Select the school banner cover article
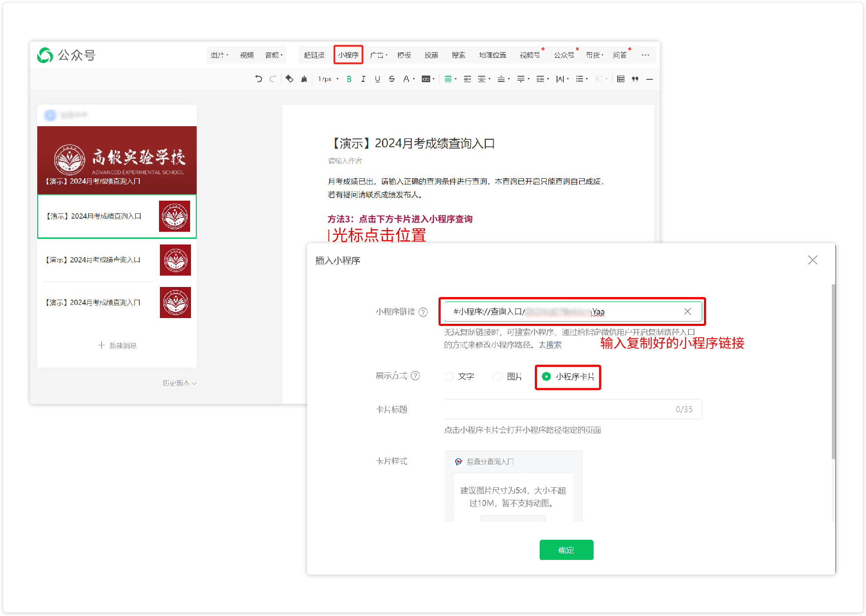 pos(117,160)
